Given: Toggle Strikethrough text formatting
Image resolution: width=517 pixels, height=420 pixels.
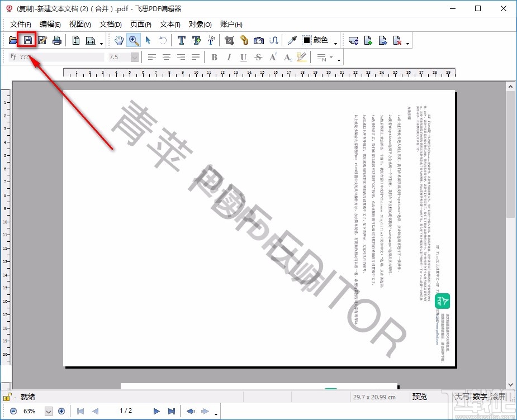Looking at the screenshot, I should tap(258, 58).
